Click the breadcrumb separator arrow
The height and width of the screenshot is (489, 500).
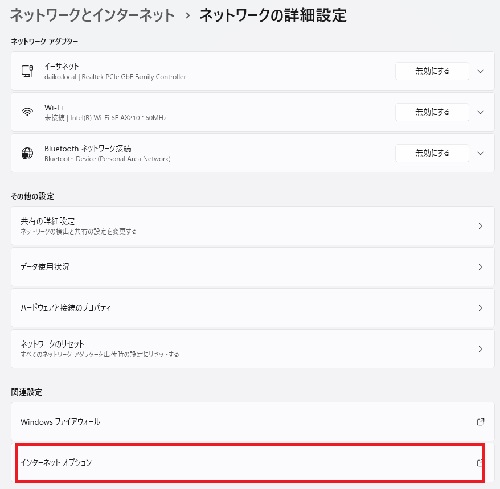[188, 15]
